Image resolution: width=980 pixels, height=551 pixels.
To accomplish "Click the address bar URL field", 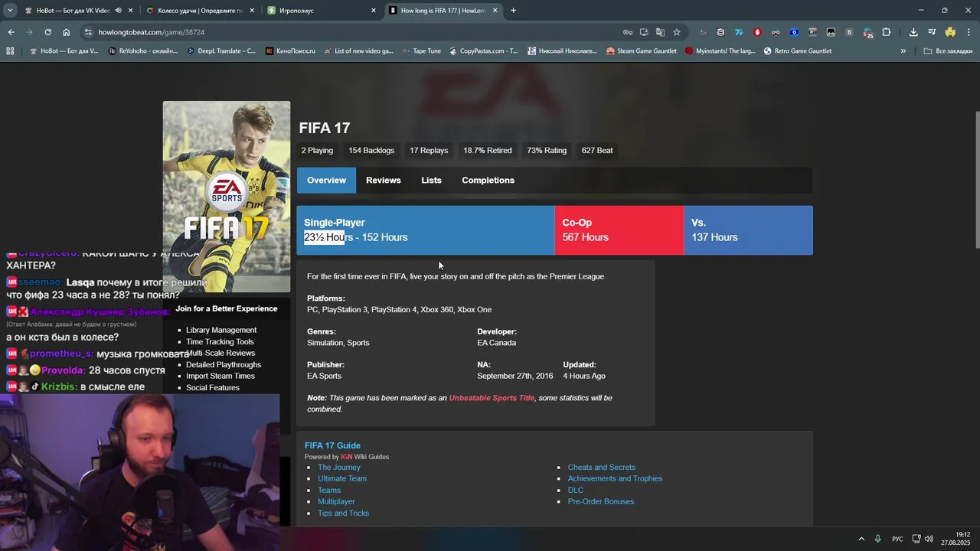I will (352, 32).
